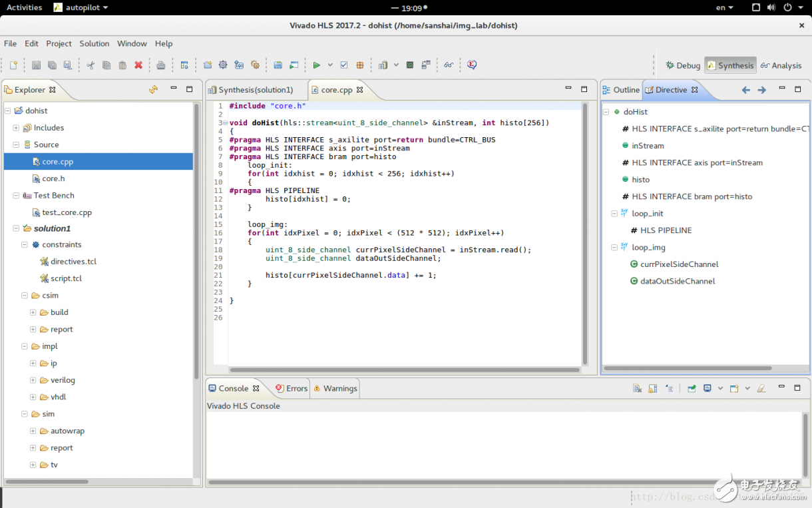Click the Cut scissors icon
812x508 pixels.
pyautogui.click(x=90, y=65)
